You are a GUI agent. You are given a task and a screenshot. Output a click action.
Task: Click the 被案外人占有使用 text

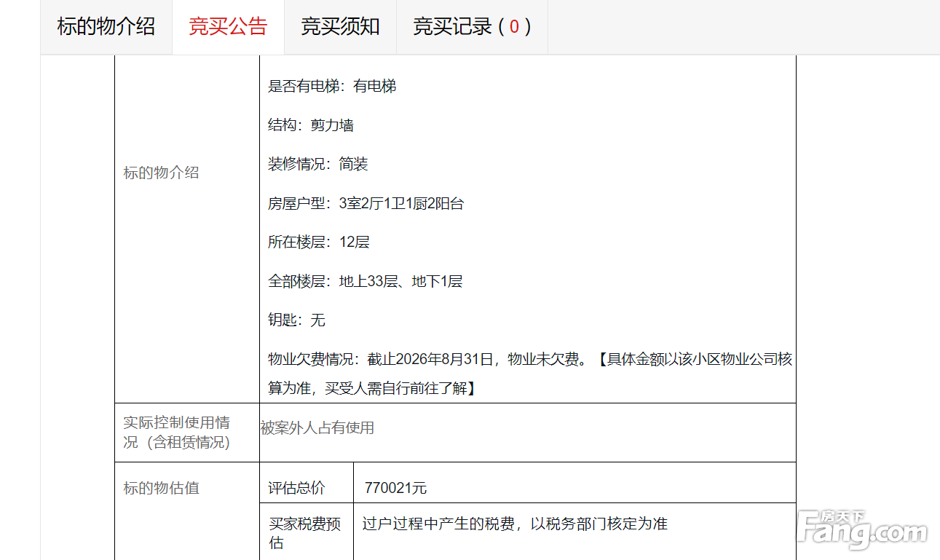tap(317, 428)
